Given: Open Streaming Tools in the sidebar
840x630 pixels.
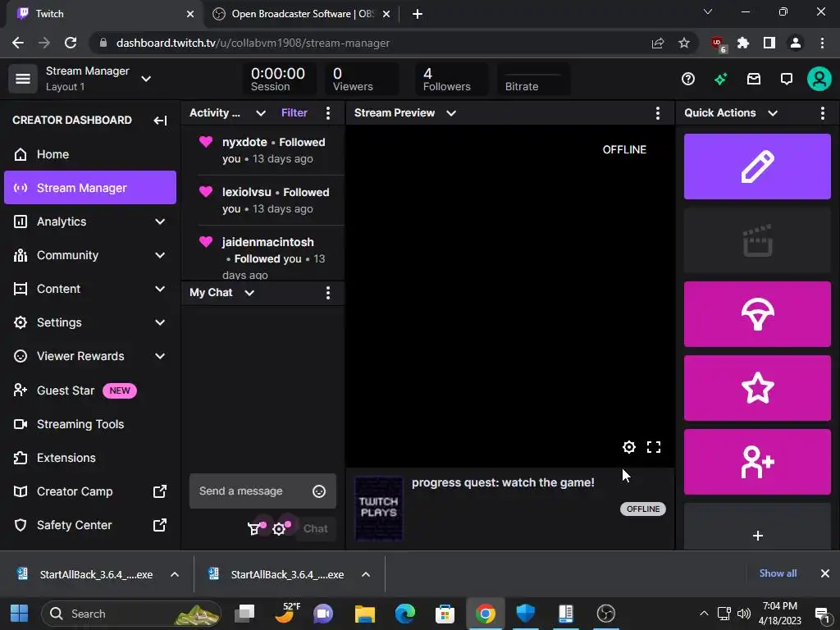Looking at the screenshot, I should tap(90, 424).
